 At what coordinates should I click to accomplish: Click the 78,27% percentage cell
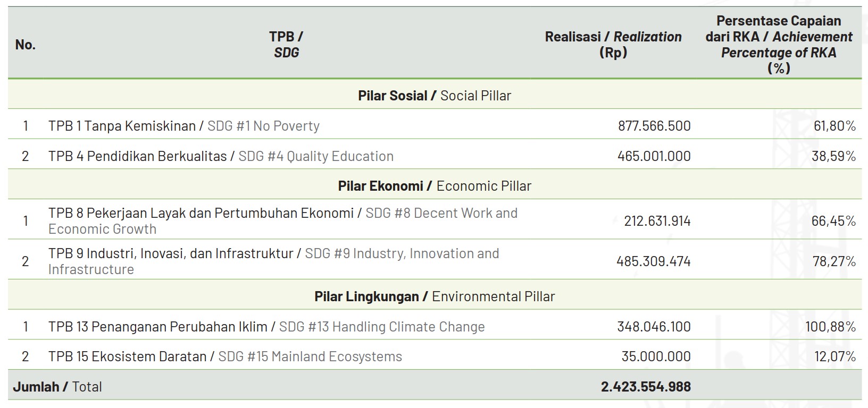(833, 261)
